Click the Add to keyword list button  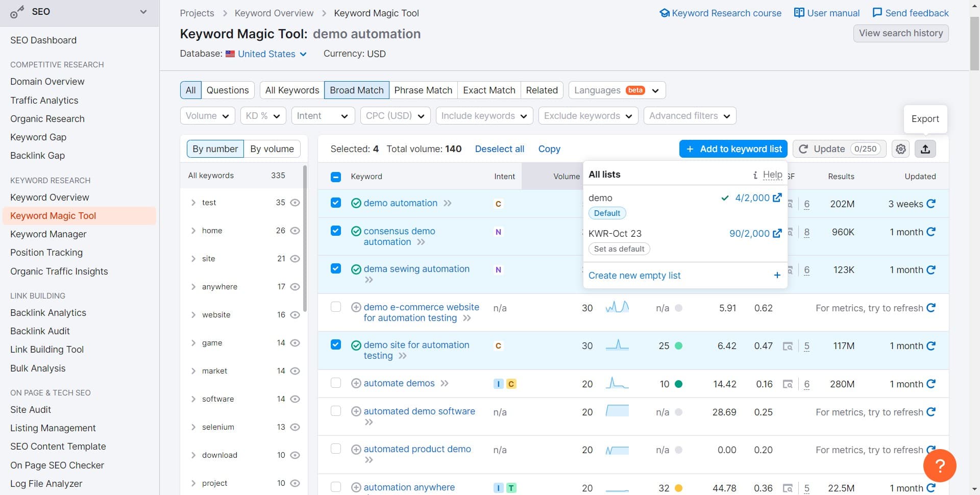pyautogui.click(x=733, y=149)
